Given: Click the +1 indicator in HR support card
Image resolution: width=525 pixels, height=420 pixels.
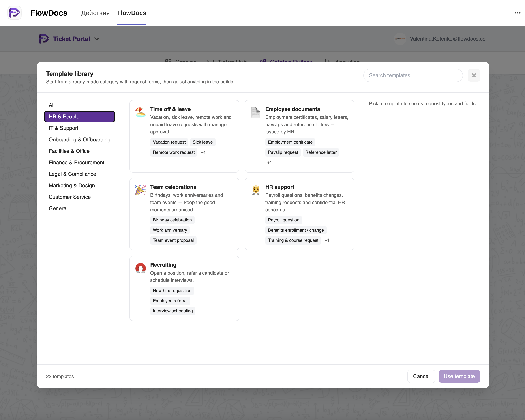Looking at the screenshot, I should (x=326, y=241).
